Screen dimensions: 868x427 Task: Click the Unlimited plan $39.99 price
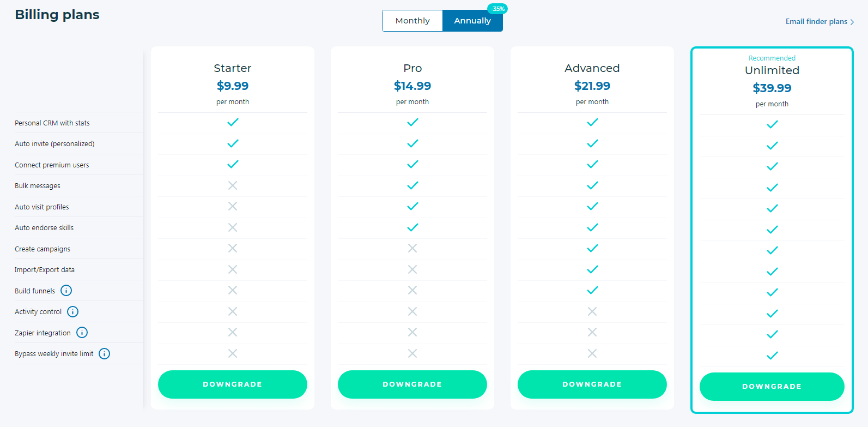pos(772,88)
